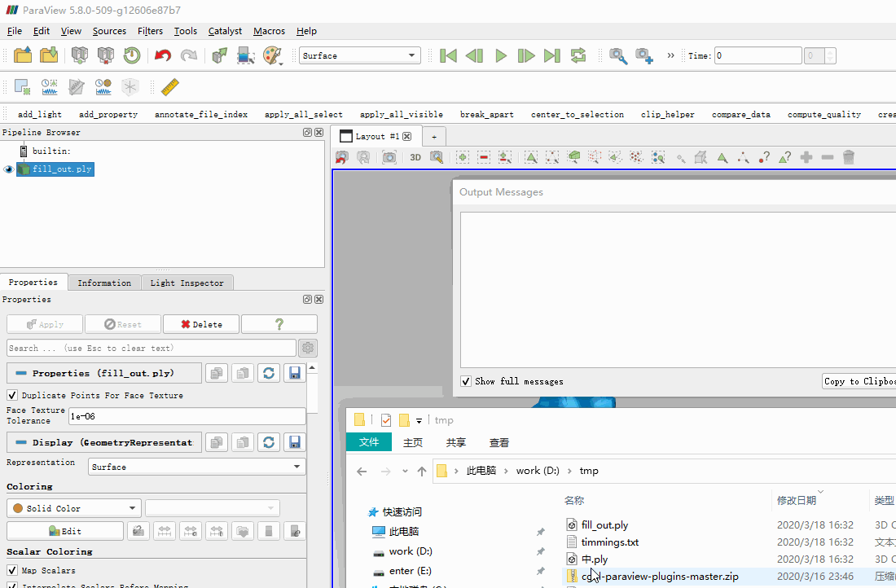Image resolution: width=896 pixels, height=588 pixels.
Task: Open the Filters menu
Action: tap(150, 31)
